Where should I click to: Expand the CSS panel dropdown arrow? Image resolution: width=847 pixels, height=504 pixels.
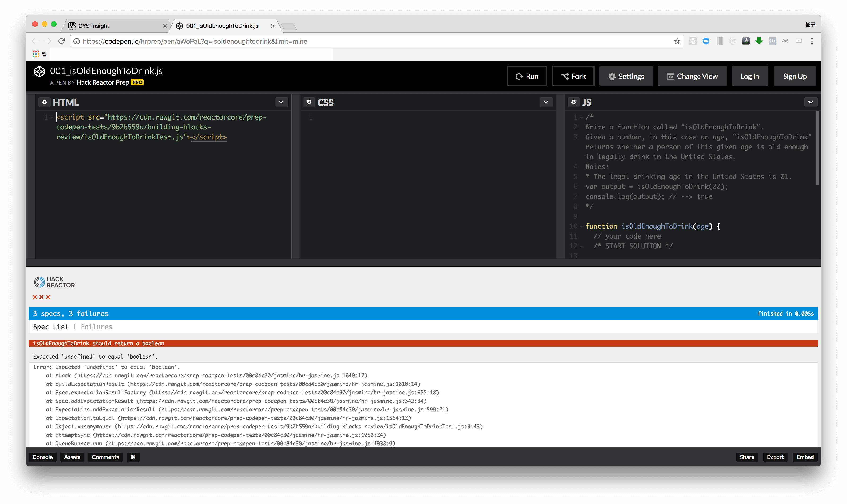pos(546,102)
